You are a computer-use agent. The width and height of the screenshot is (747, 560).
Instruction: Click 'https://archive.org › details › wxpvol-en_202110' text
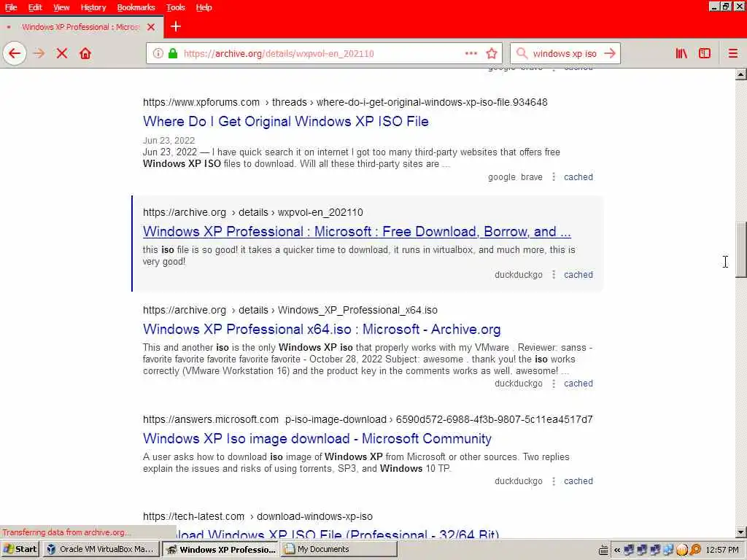pos(253,212)
